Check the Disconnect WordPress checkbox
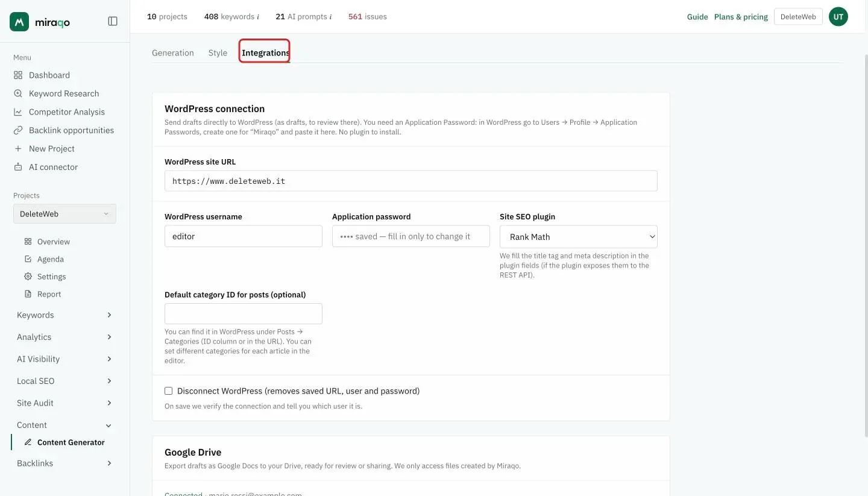868x496 pixels. 169,391
